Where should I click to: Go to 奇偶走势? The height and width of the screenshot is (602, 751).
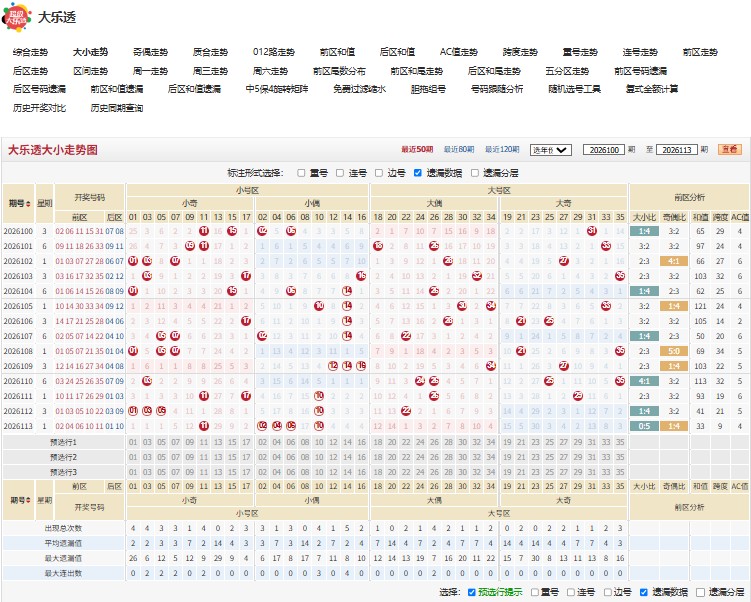[150, 52]
